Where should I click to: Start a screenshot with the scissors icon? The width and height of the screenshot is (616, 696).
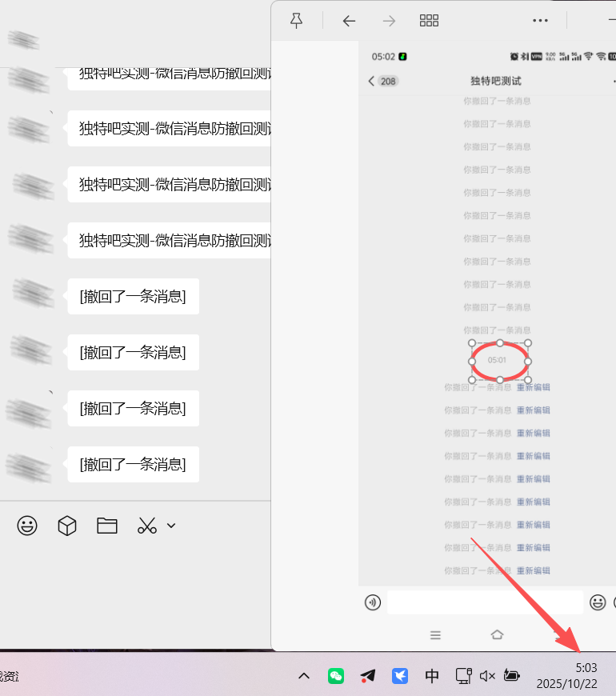point(147,526)
